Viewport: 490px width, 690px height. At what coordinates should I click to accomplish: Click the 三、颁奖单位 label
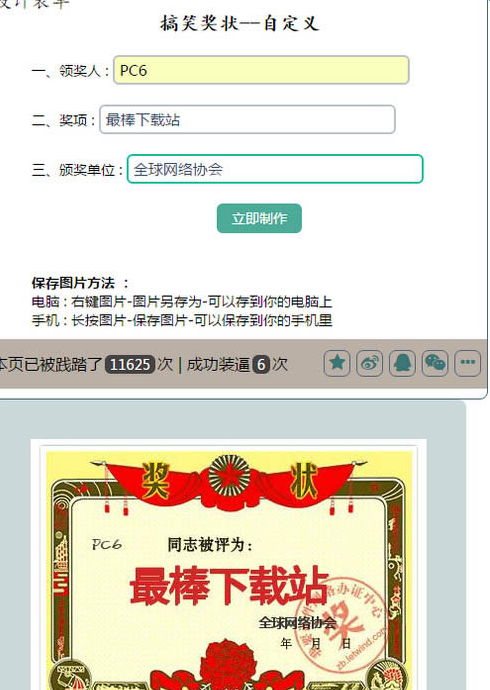[77, 170]
